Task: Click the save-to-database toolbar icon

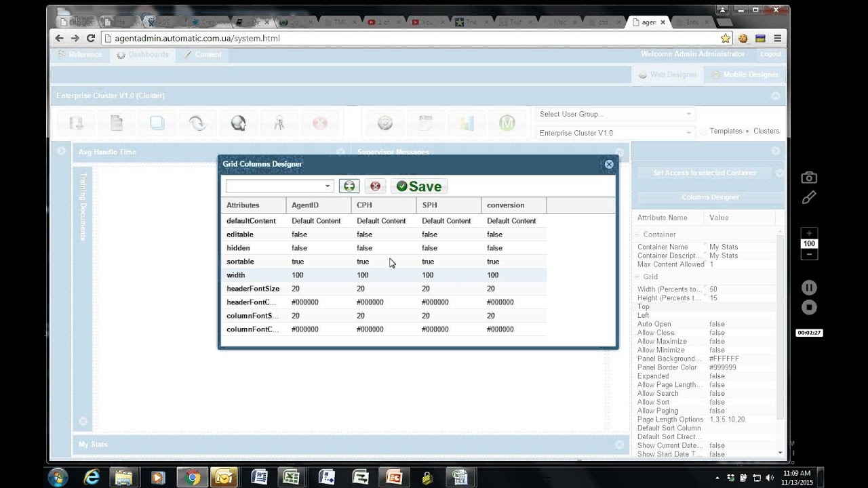Action: point(76,123)
